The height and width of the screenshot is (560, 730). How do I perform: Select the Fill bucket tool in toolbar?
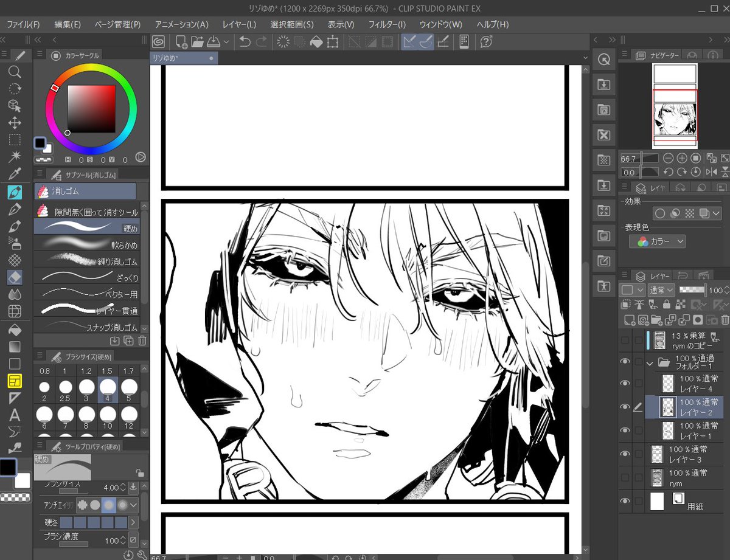tap(15, 330)
